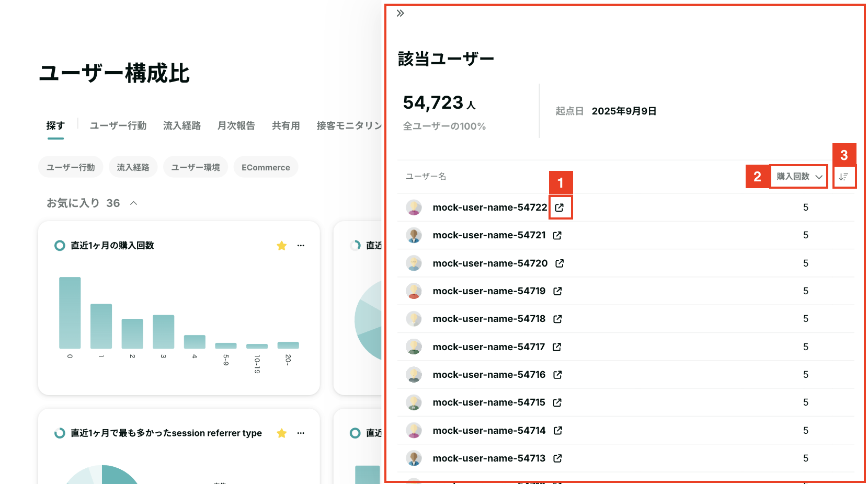Open more options on 直近1ヶ月の購入回数 card

pos(301,246)
